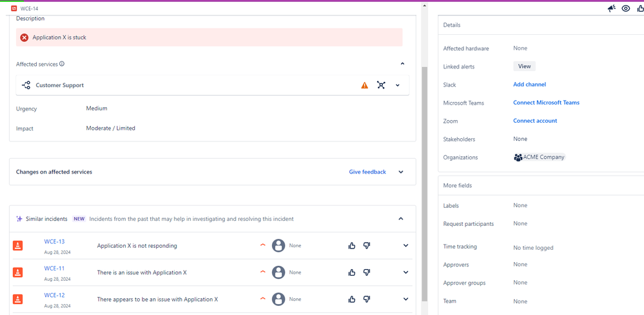Click the incident icon for WCE-12
Viewport: 644px width, 315px height.
[17, 299]
